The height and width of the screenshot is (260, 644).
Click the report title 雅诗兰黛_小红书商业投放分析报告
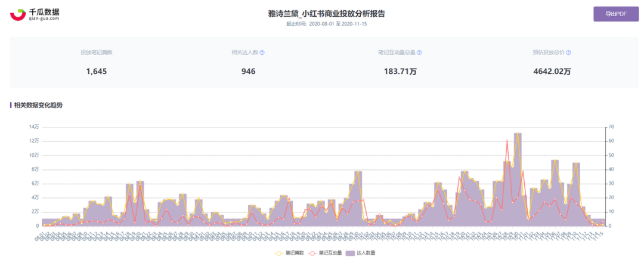pyautogui.click(x=323, y=13)
